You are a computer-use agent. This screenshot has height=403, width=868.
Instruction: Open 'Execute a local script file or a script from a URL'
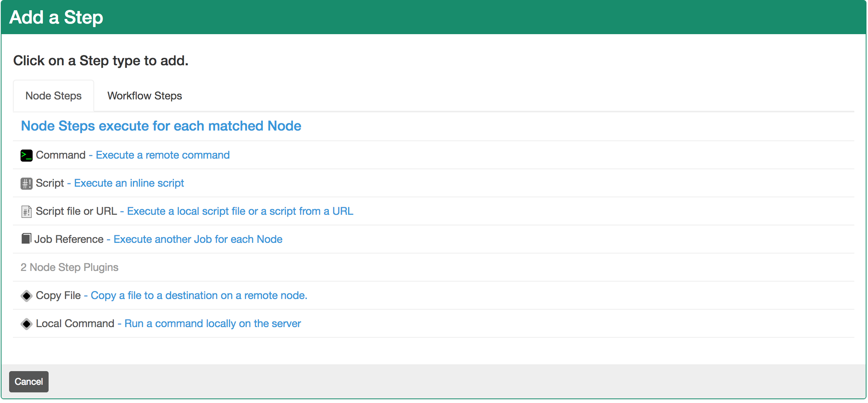tap(240, 211)
